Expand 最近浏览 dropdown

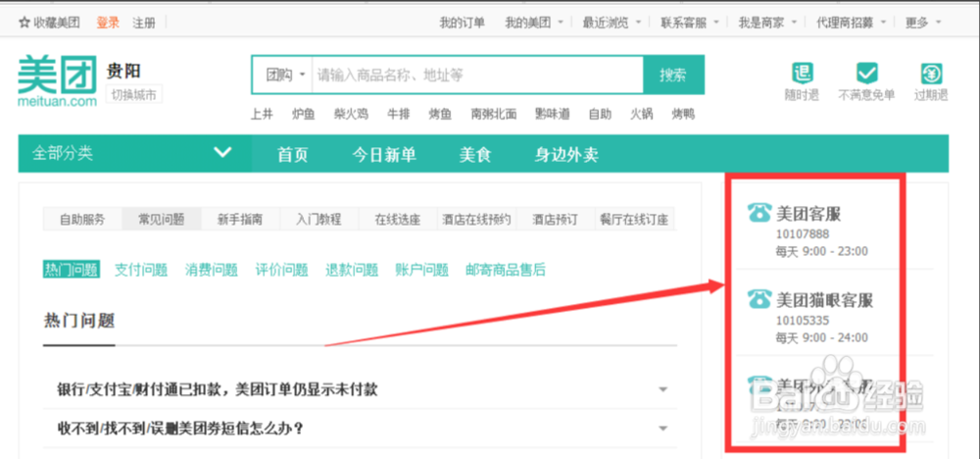tap(612, 24)
